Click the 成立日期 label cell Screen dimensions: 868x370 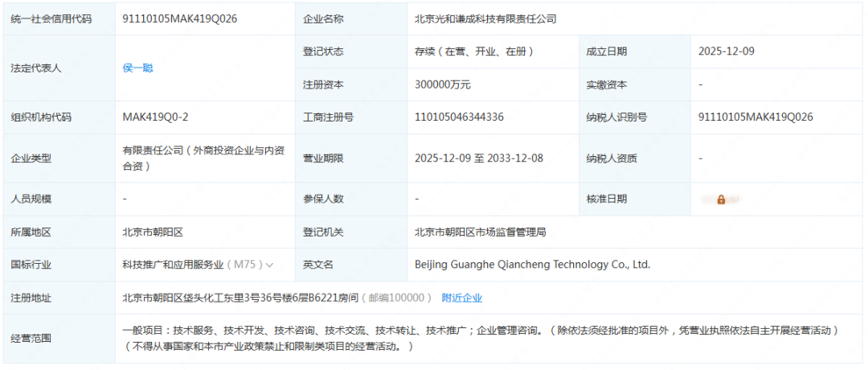coord(635,51)
